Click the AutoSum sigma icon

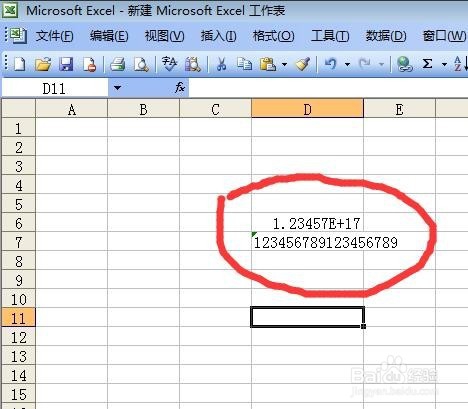(427, 64)
